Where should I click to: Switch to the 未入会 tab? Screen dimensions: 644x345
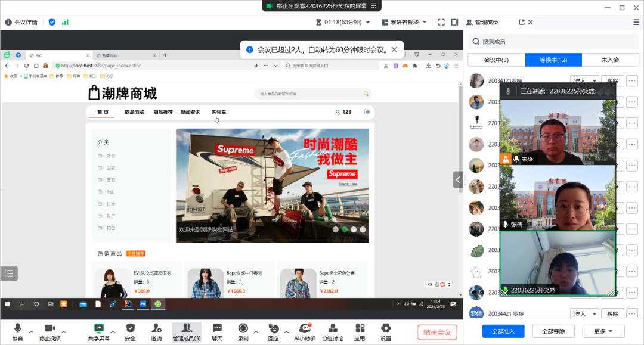pos(610,60)
